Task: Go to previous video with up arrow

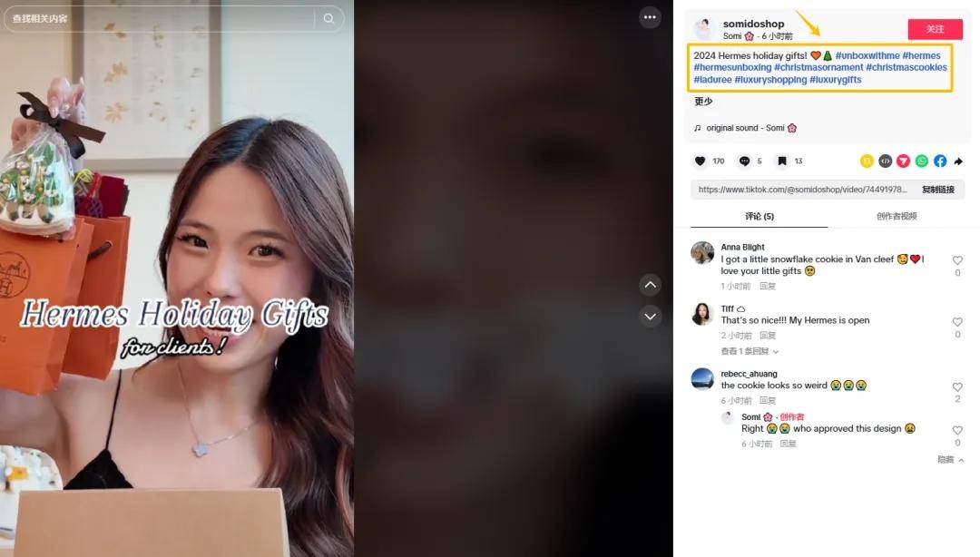Action: point(650,285)
